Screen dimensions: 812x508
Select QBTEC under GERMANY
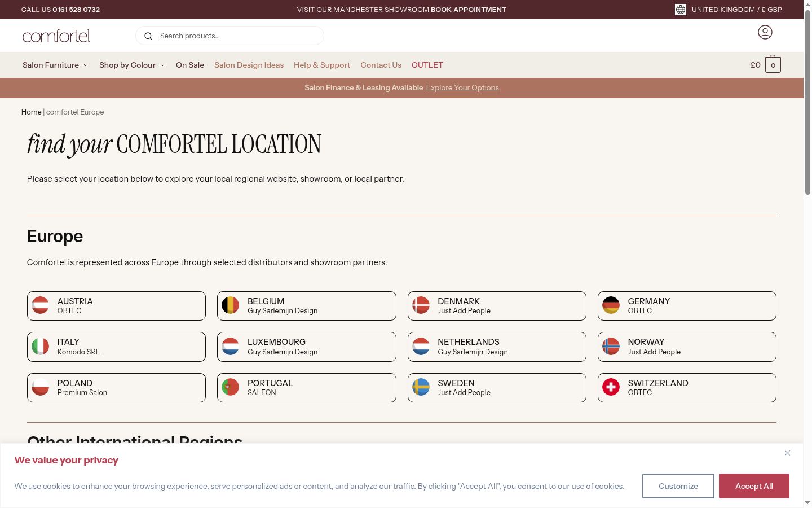(640, 311)
